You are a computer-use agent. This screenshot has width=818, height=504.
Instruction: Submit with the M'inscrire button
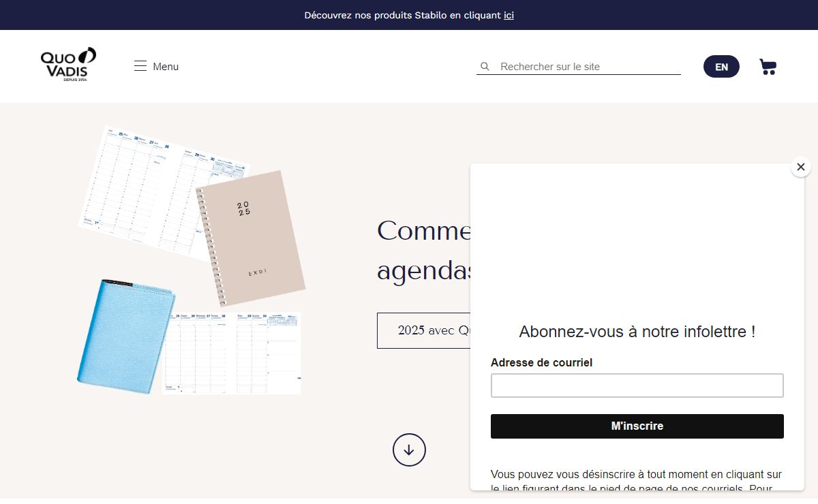point(637,426)
